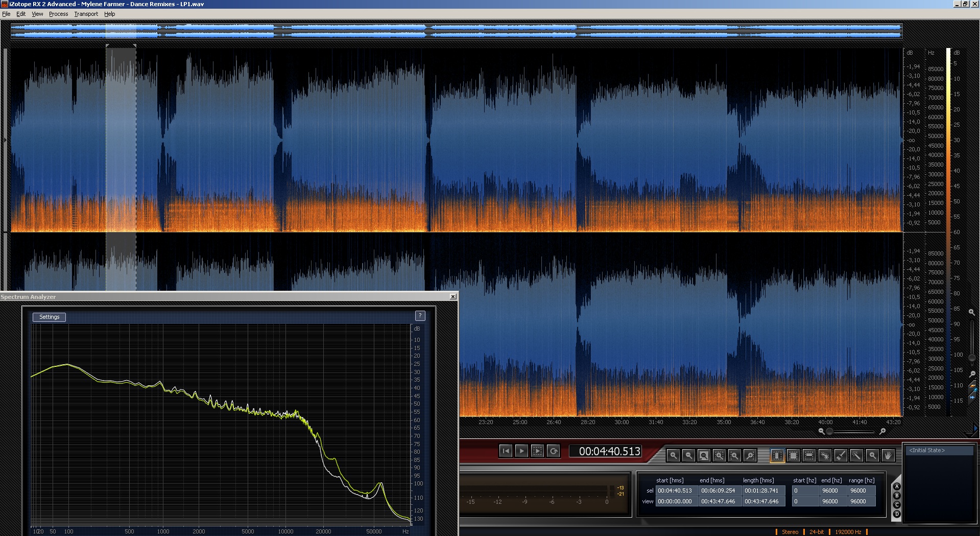The height and width of the screenshot is (536, 980).
Task: Select the brush selection tool
Action: coord(841,455)
